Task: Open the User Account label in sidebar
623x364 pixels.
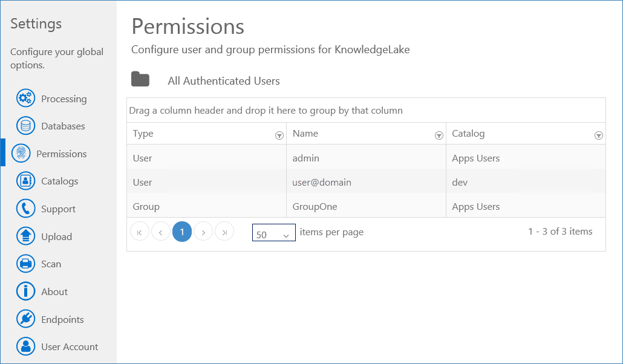Action: coord(70,347)
